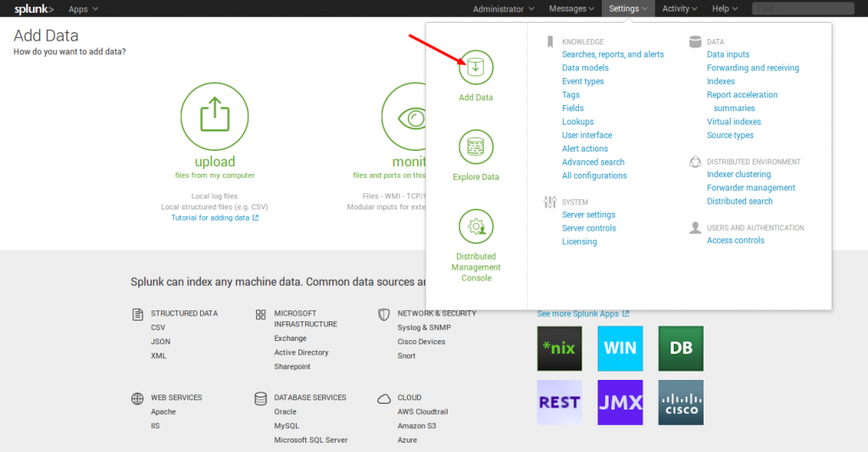Image resolution: width=868 pixels, height=452 pixels.
Task: Click the Cloud icon
Action: 384,399
